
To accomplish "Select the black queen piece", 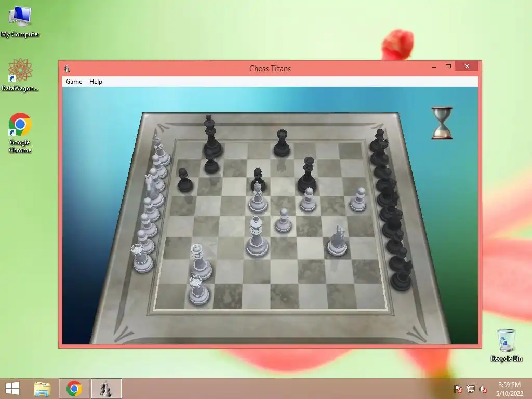I will pos(308,176).
